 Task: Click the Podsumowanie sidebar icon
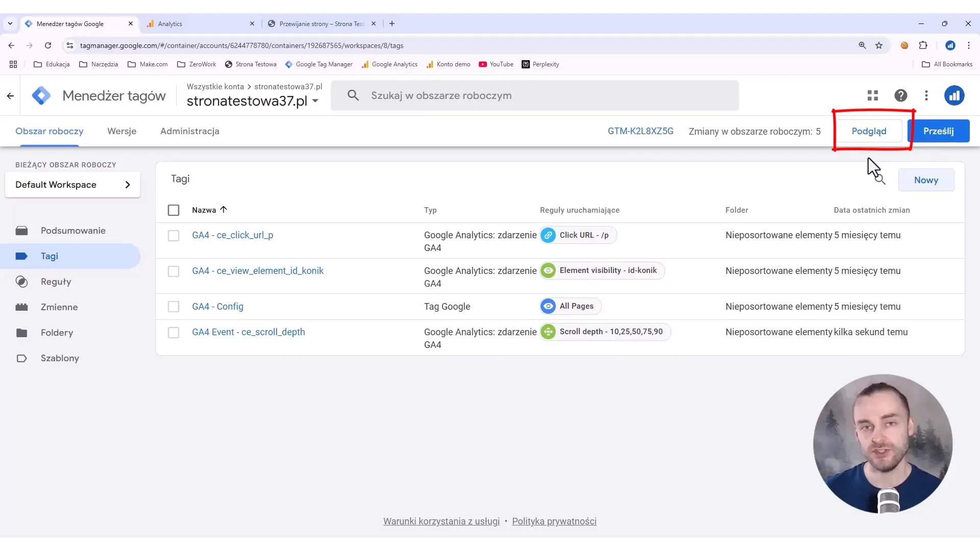pos(21,231)
